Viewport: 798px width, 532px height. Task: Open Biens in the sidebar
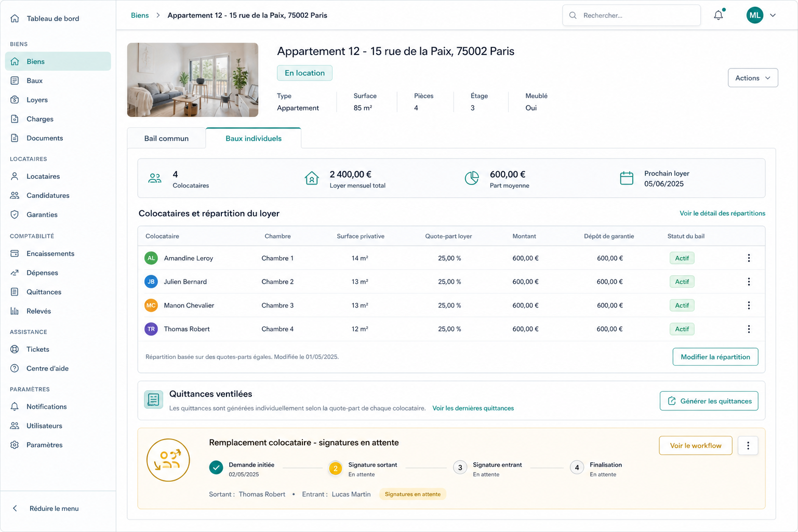click(x=58, y=61)
